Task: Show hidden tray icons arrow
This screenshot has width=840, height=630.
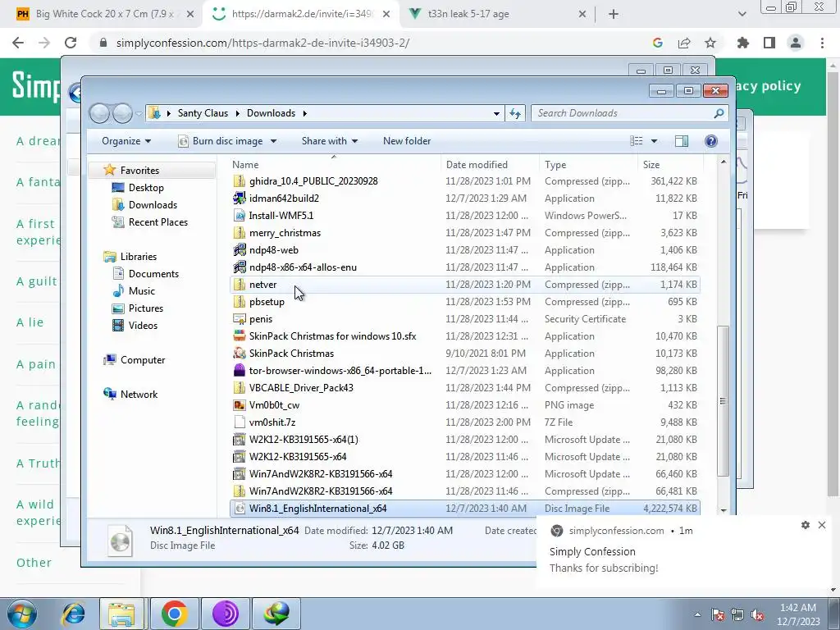Action: tap(697, 614)
